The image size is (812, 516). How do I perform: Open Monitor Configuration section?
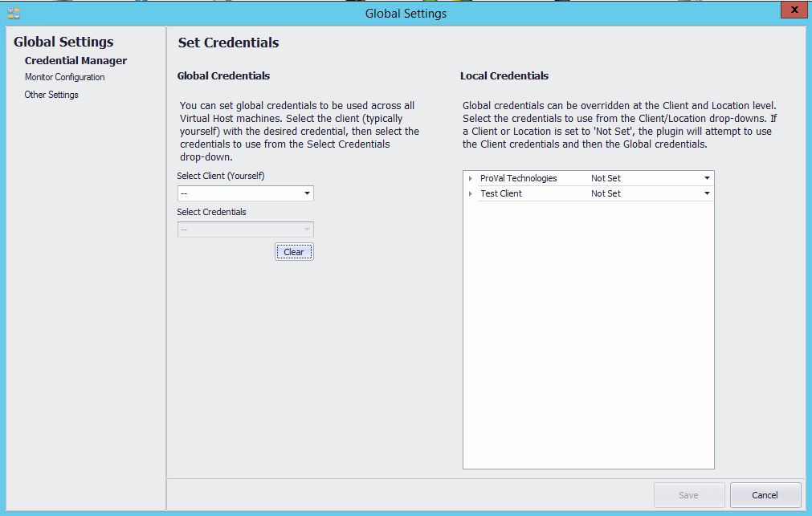click(65, 77)
